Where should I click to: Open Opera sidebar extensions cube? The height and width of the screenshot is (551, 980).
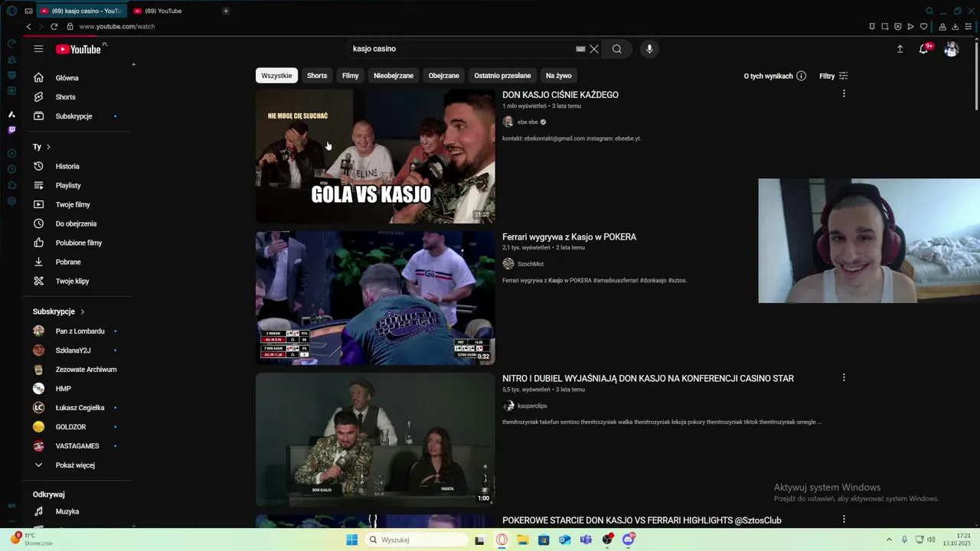(x=11, y=185)
